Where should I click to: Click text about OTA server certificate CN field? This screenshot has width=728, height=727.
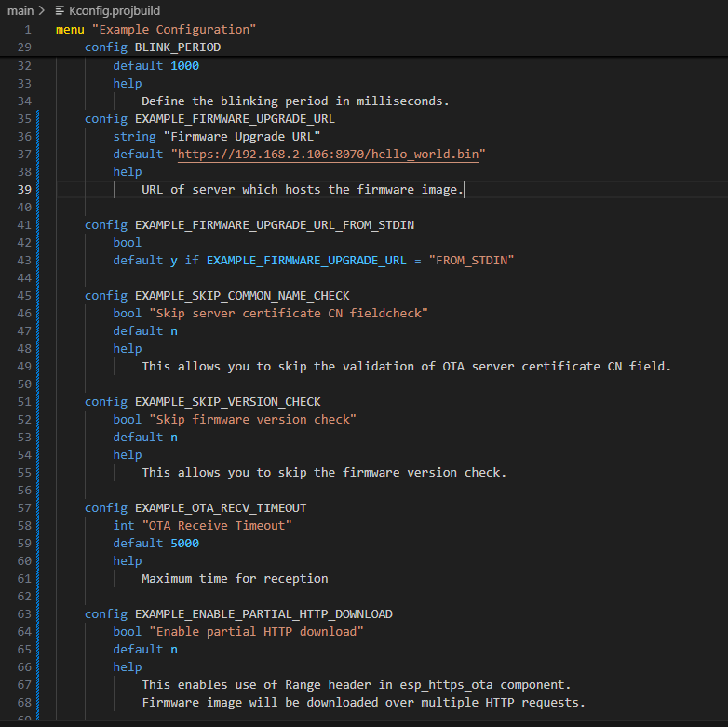[x=406, y=366]
